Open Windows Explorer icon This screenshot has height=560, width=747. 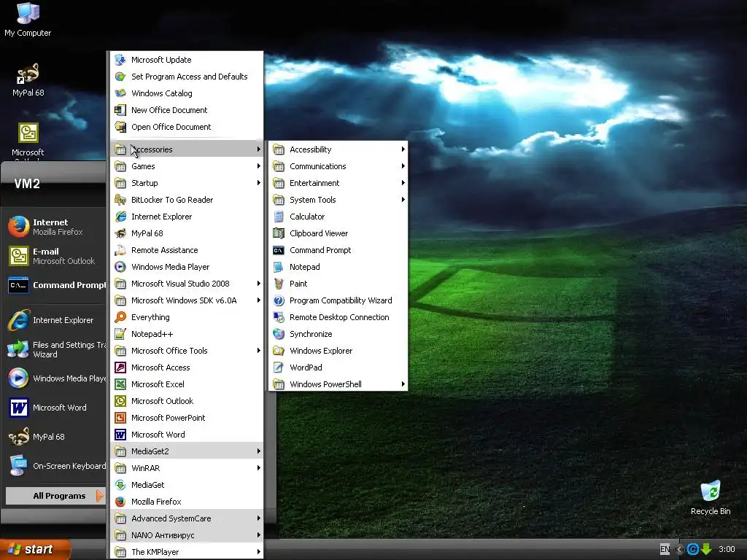click(279, 351)
